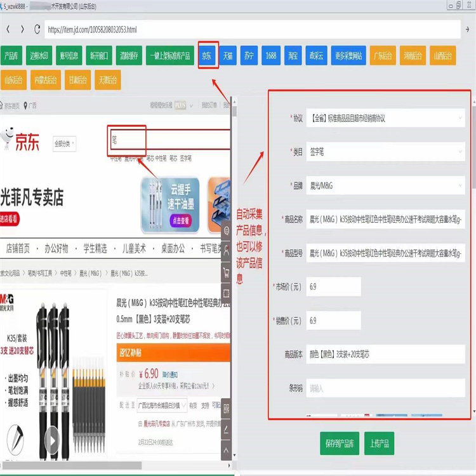Screen dimensions: 476x476
Task: Switch to the 天猫 collection source
Action: click(228, 56)
